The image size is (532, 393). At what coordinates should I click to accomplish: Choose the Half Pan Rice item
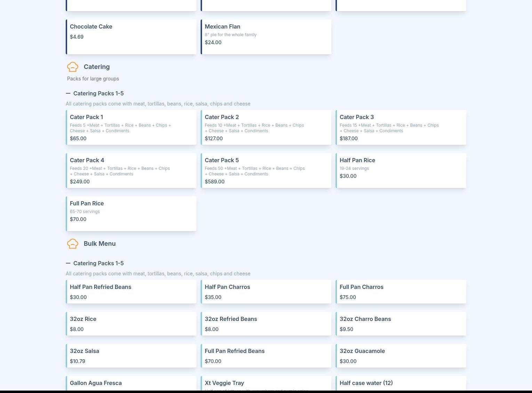click(x=401, y=171)
